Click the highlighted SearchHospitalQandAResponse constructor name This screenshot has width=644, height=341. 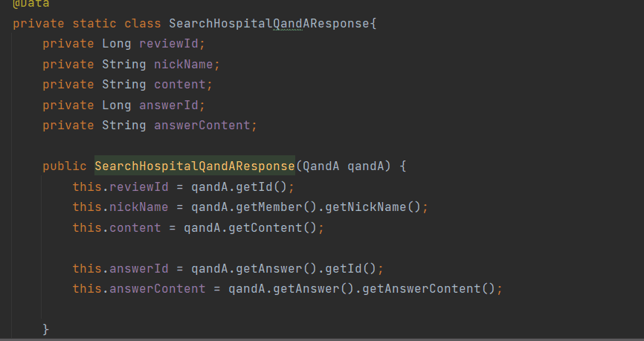(x=194, y=166)
